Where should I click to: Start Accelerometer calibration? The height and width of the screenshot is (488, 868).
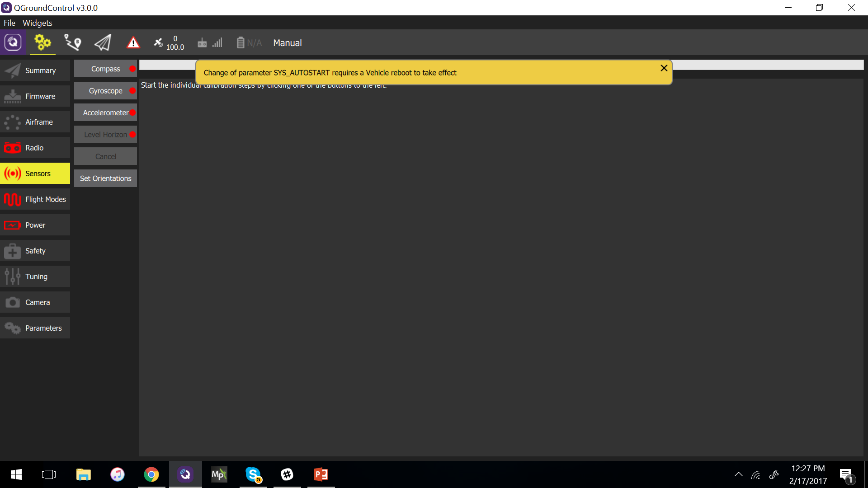[105, 113]
